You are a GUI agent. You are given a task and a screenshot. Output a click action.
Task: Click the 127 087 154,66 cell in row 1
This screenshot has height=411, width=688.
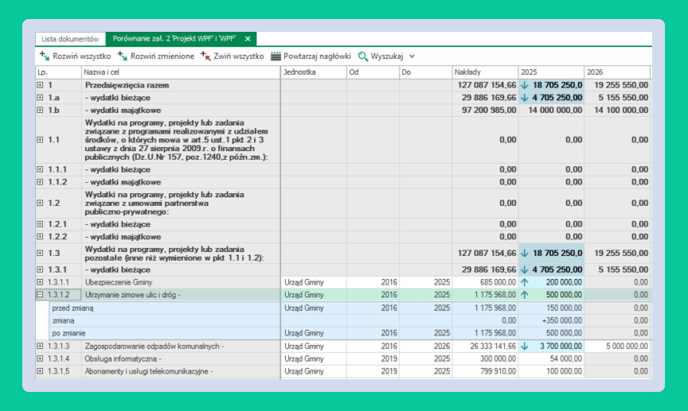tap(487, 85)
